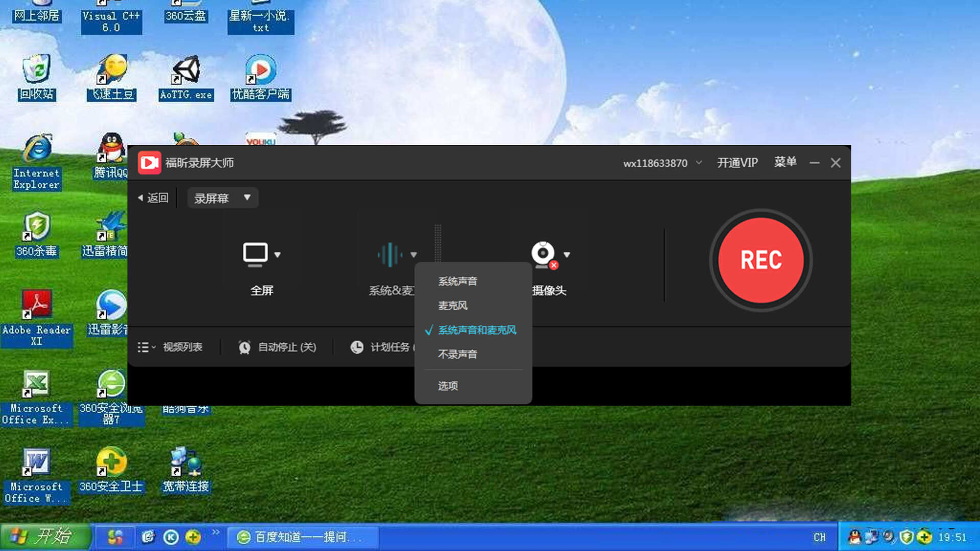
Task: Open AoTTG.exe Unity desktop icon
Action: coord(186,78)
